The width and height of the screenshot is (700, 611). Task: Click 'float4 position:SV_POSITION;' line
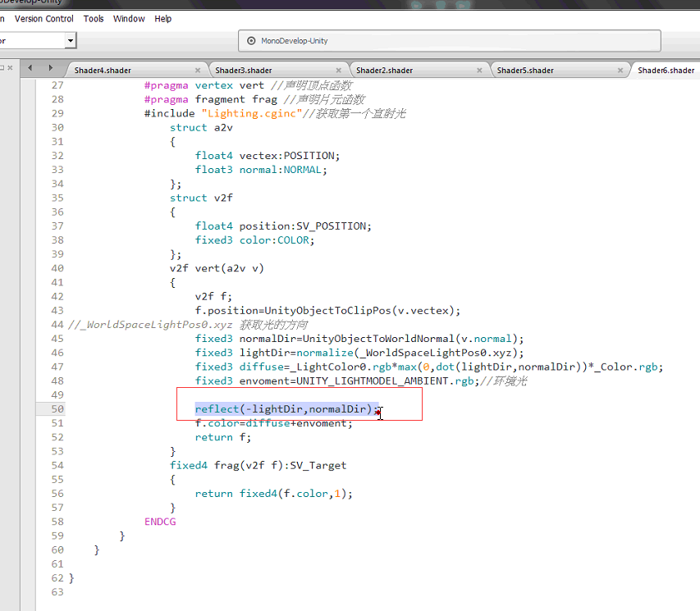[283, 226]
